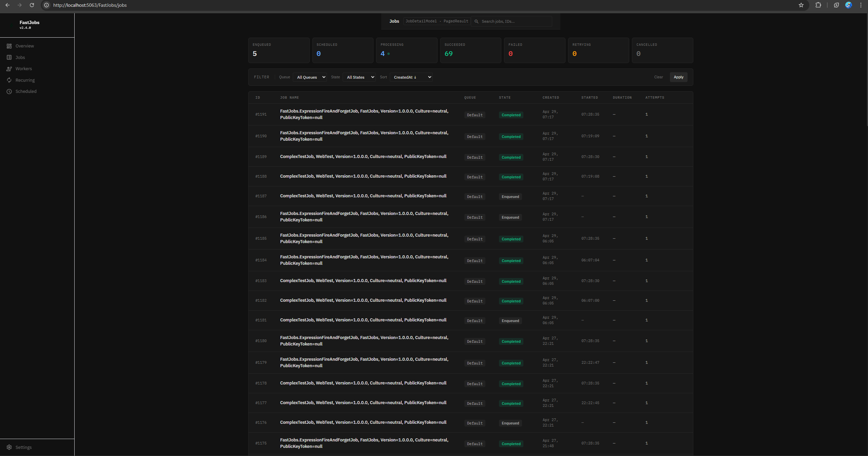The width and height of the screenshot is (868, 456).
Task: Apply the job filters
Action: tap(678, 77)
